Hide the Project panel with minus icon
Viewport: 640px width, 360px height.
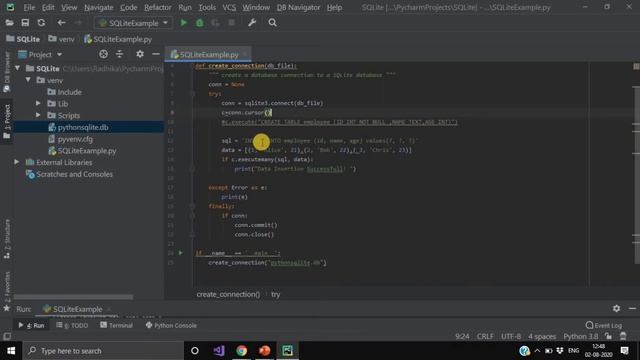[x=156, y=54]
